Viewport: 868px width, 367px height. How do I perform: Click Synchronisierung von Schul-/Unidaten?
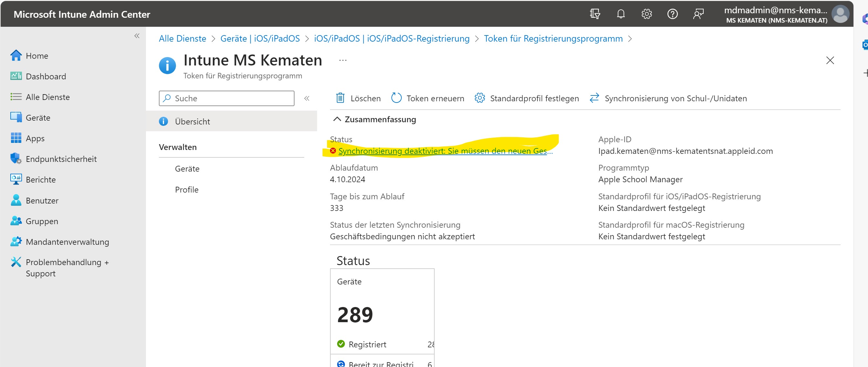668,98
